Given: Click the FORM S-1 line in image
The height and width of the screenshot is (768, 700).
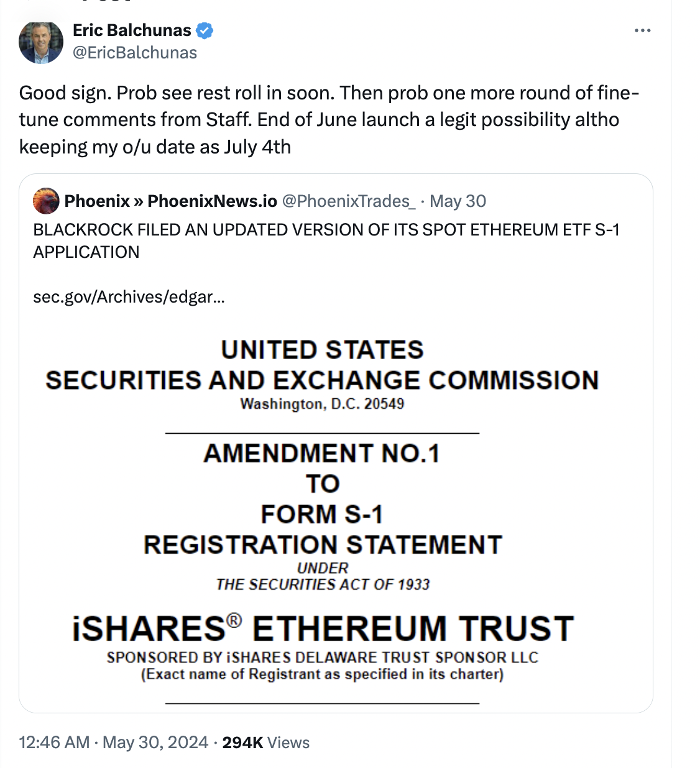Looking at the screenshot, I should (x=322, y=514).
